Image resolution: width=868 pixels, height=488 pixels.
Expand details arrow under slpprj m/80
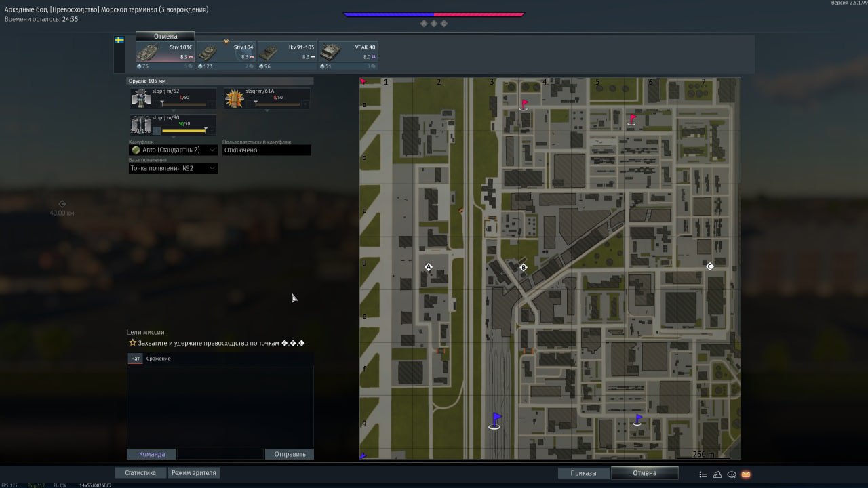[x=173, y=136]
